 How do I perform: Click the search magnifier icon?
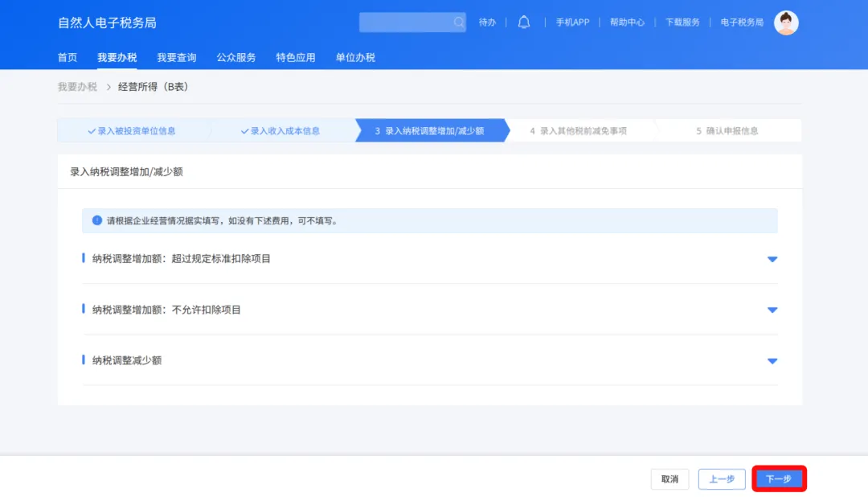click(458, 22)
